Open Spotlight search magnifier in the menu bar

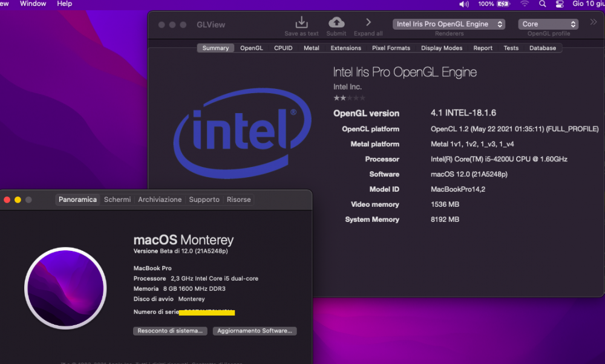[x=543, y=4]
